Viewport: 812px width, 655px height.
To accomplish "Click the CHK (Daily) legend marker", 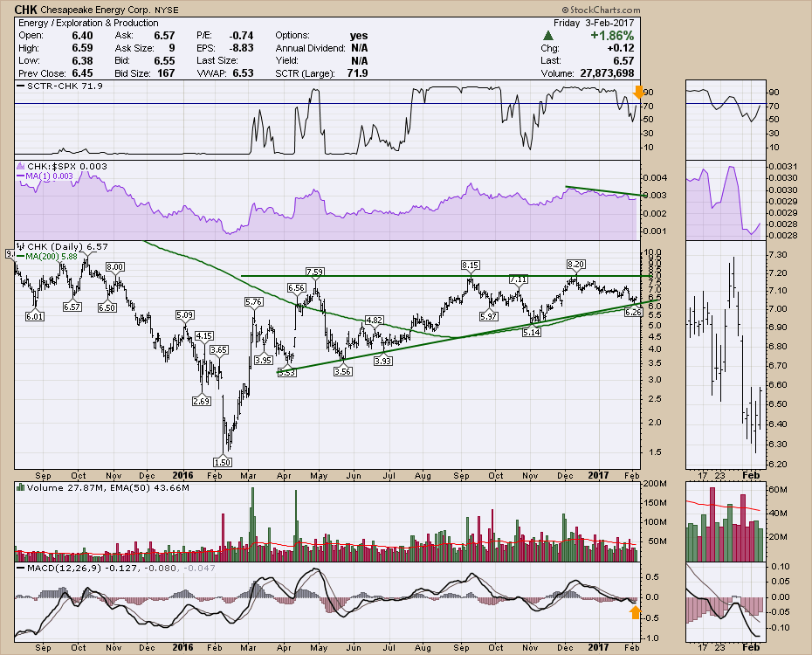I will (x=18, y=247).
